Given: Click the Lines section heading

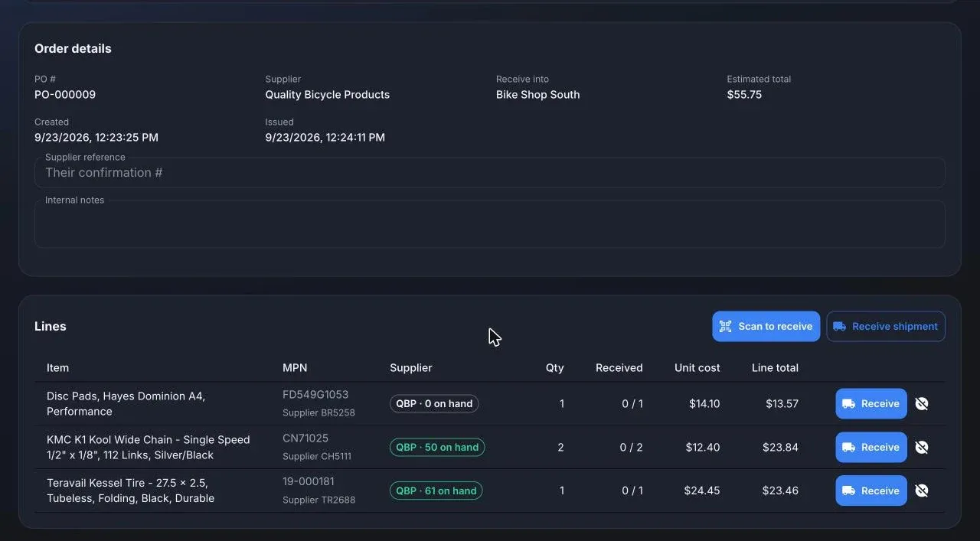Looking at the screenshot, I should tap(51, 326).
